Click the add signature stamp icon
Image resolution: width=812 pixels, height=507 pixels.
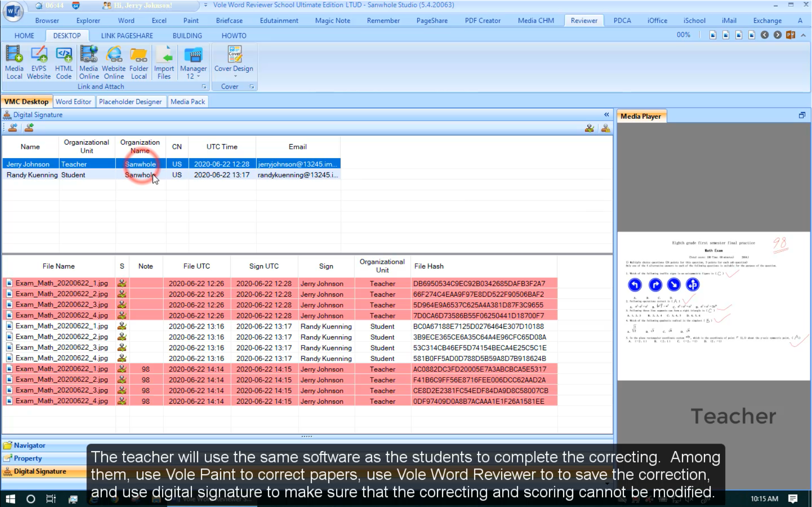(x=29, y=128)
